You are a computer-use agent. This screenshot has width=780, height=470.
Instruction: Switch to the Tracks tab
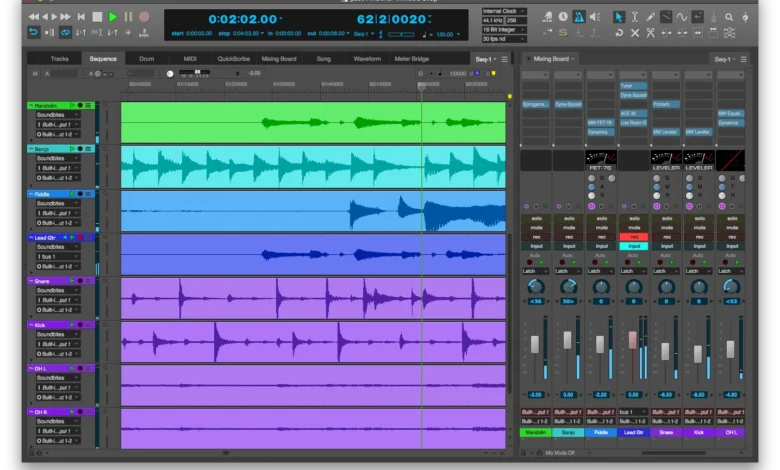click(60, 59)
